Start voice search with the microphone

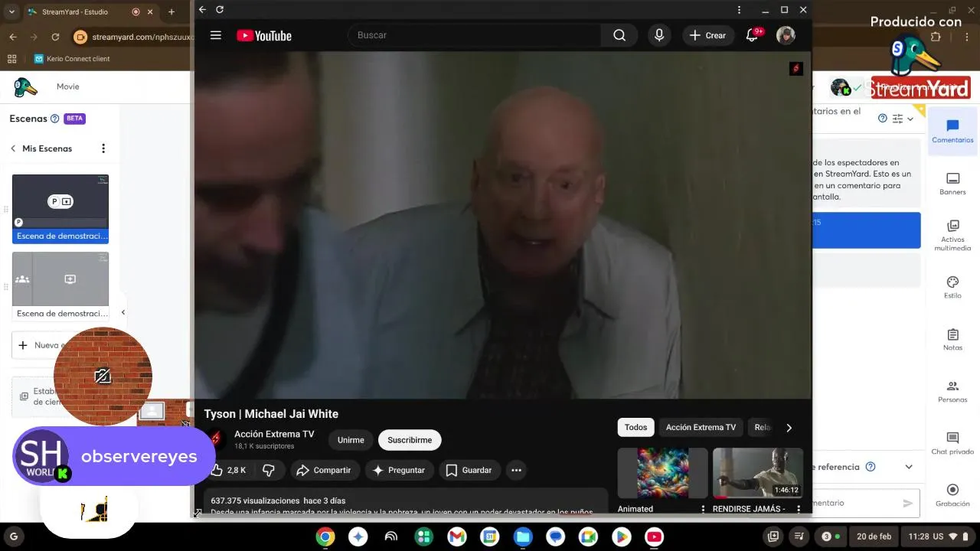coord(658,35)
